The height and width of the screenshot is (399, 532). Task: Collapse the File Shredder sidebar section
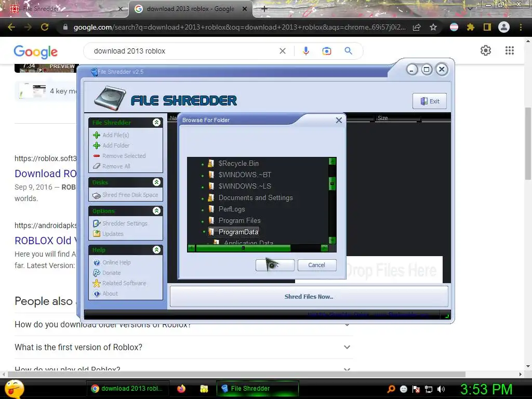(x=156, y=123)
